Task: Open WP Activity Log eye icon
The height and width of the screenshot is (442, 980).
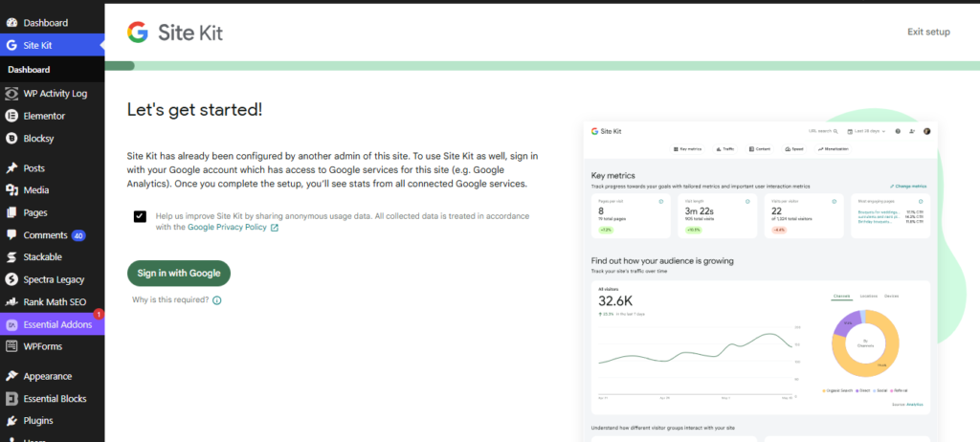Action: [11, 94]
